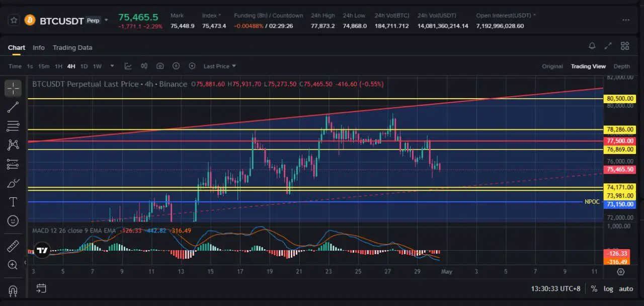Open the emoji sticker tool
This screenshot has width=644, height=306.
[x=13, y=220]
